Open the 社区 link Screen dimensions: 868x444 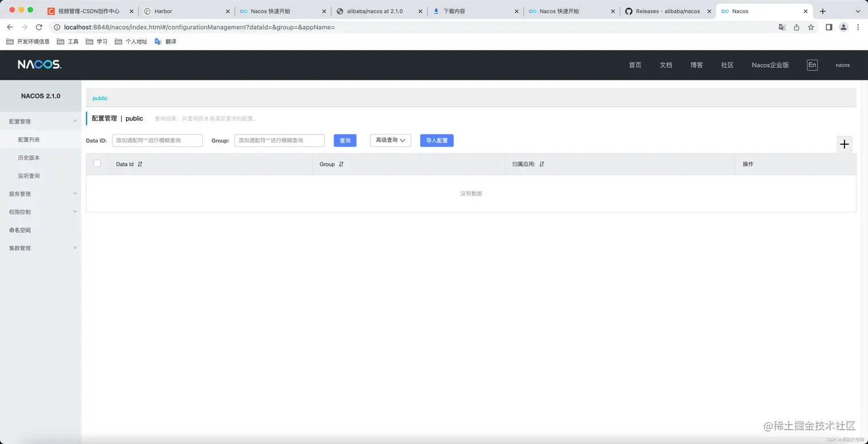[727, 65]
